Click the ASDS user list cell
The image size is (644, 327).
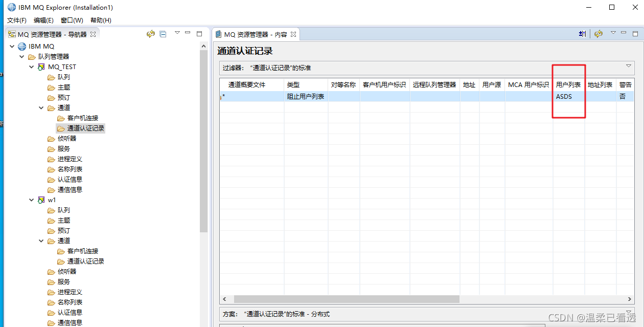pyautogui.click(x=569, y=96)
